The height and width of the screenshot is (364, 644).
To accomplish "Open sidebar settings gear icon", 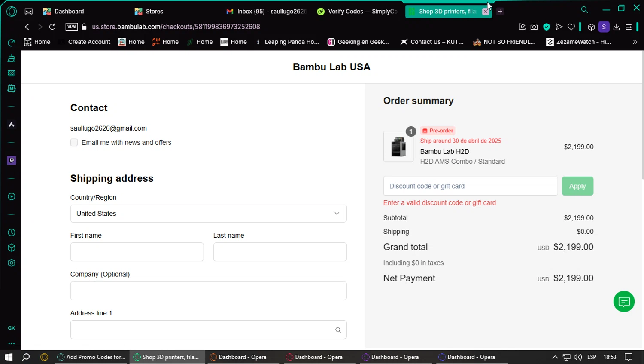I will point(12,263).
